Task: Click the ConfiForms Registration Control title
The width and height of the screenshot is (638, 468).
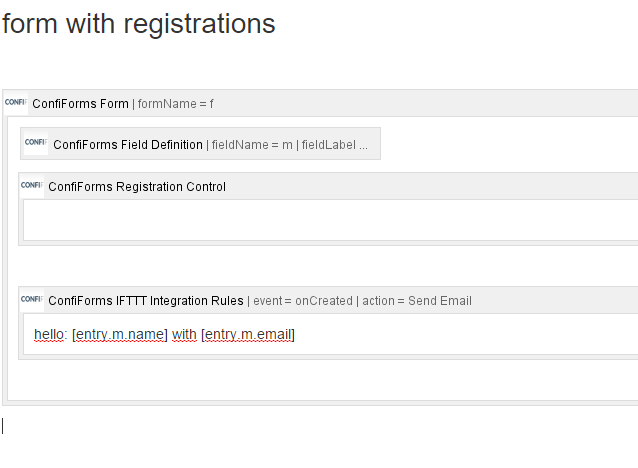Action: pos(137,187)
